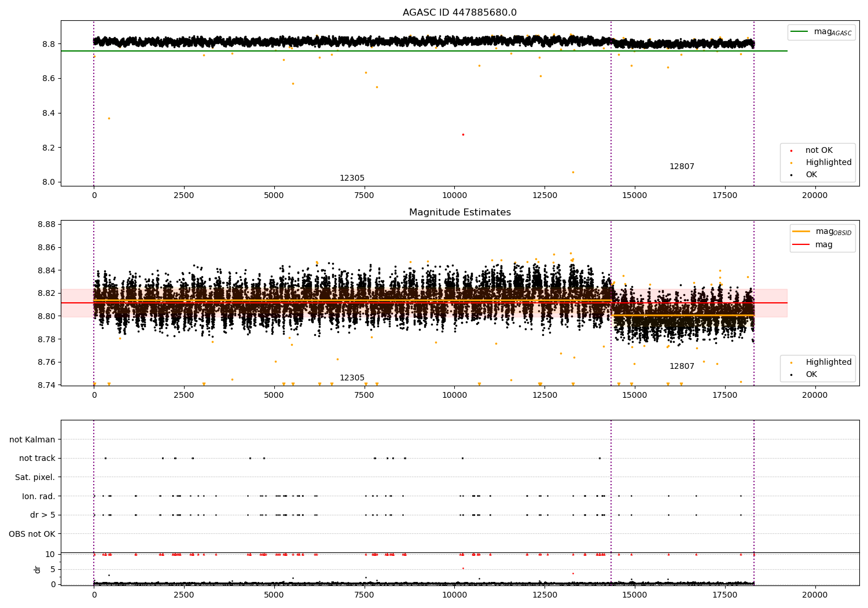Click 'Highlighted' in the Magnitude Estimates legend
868x608 pixels.
point(828,362)
